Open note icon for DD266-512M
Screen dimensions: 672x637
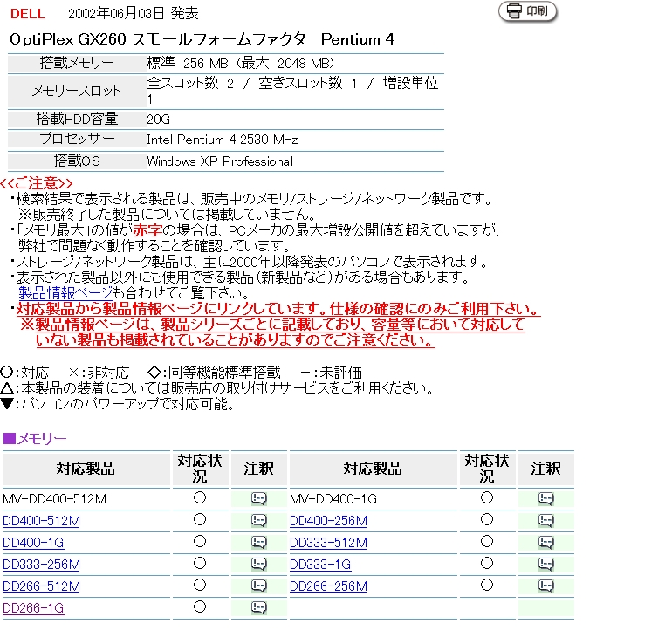tap(259, 586)
